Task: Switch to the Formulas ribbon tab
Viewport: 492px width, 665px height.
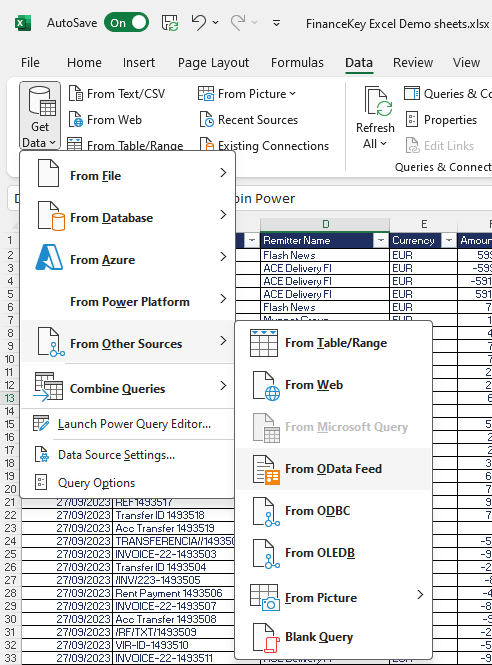Action: pyautogui.click(x=297, y=63)
